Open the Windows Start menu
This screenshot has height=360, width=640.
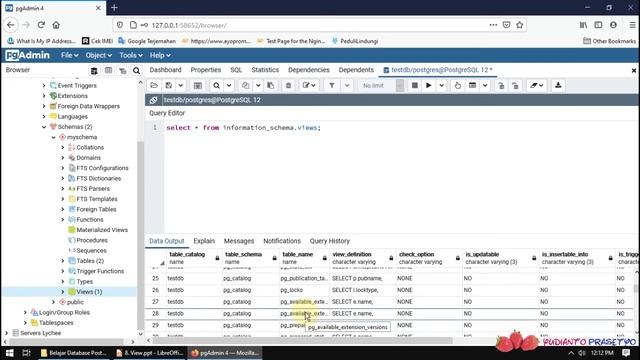click(x=9, y=353)
